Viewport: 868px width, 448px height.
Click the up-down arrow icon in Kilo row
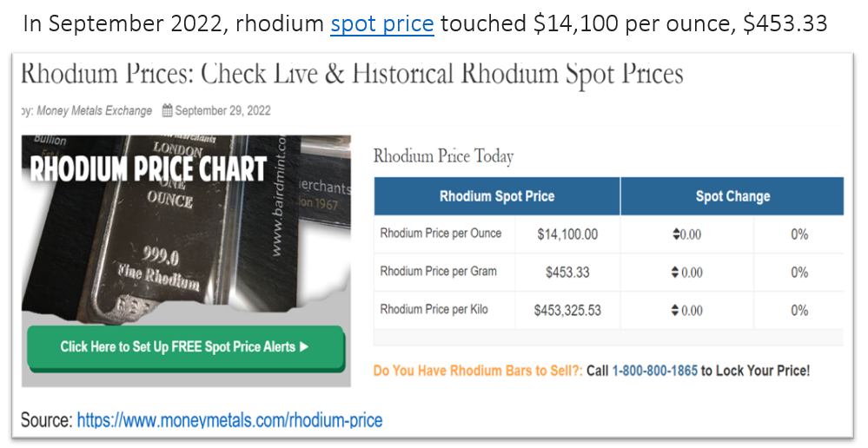coord(674,310)
